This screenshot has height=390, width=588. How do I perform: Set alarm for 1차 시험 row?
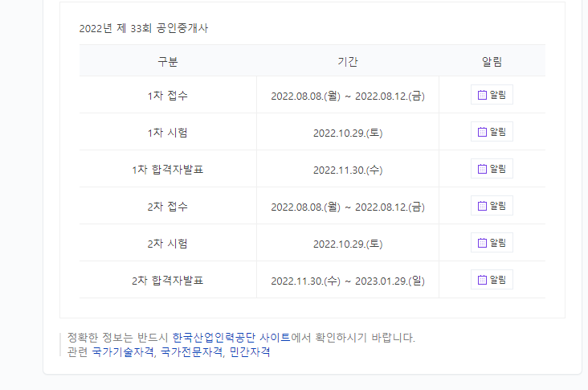tap(492, 133)
